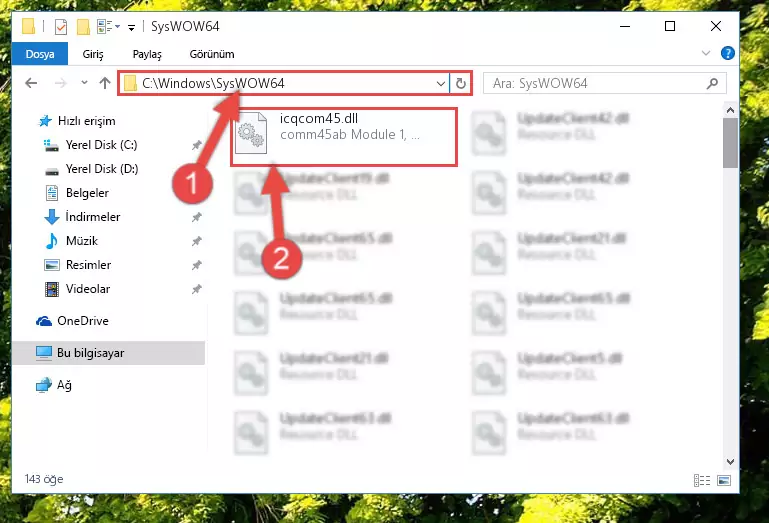Click the 143 öğe status text

coord(44,479)
